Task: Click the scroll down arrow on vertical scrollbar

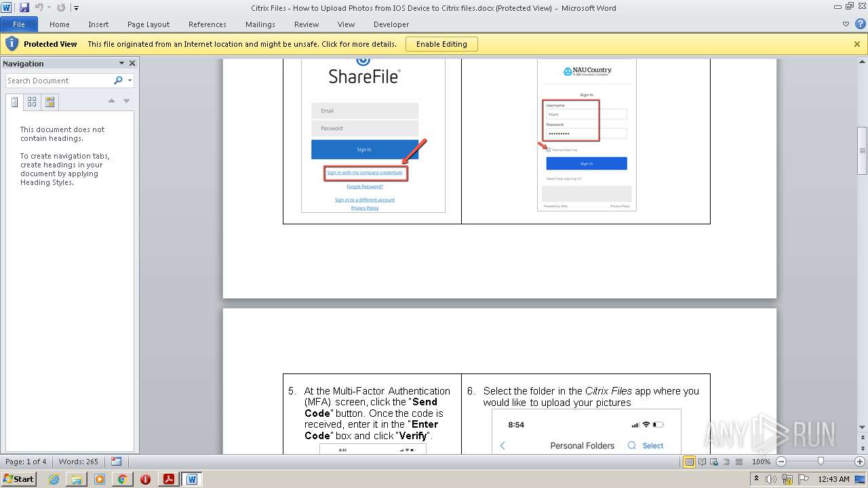Action: click(x=863, y=427)
